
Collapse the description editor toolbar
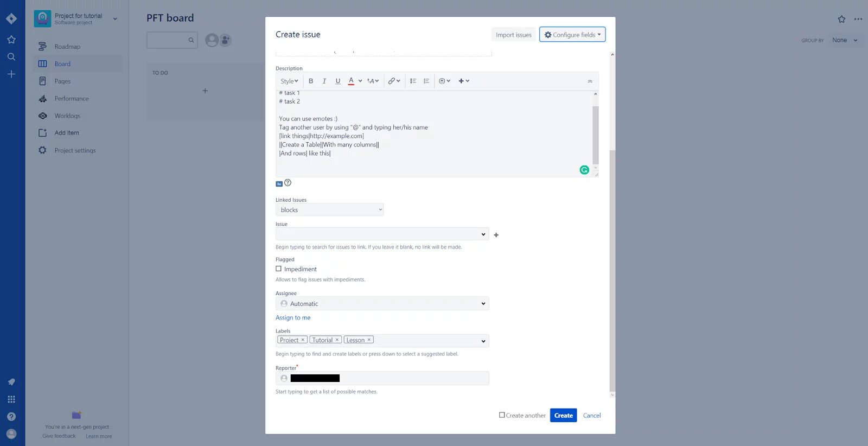pos(590,81)
